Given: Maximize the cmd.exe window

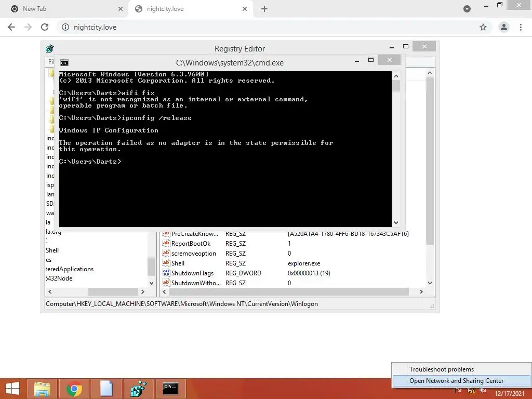Looking at the screenshot, I should tap(371, 60).
